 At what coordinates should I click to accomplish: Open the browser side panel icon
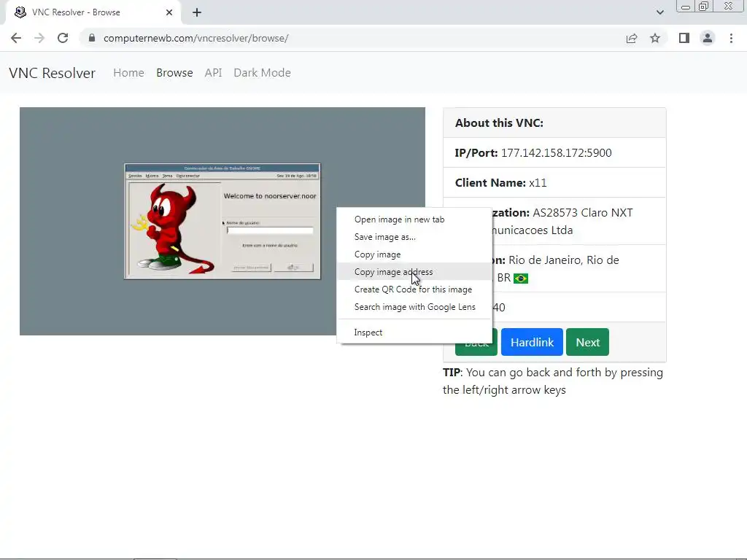pos(684,38)
